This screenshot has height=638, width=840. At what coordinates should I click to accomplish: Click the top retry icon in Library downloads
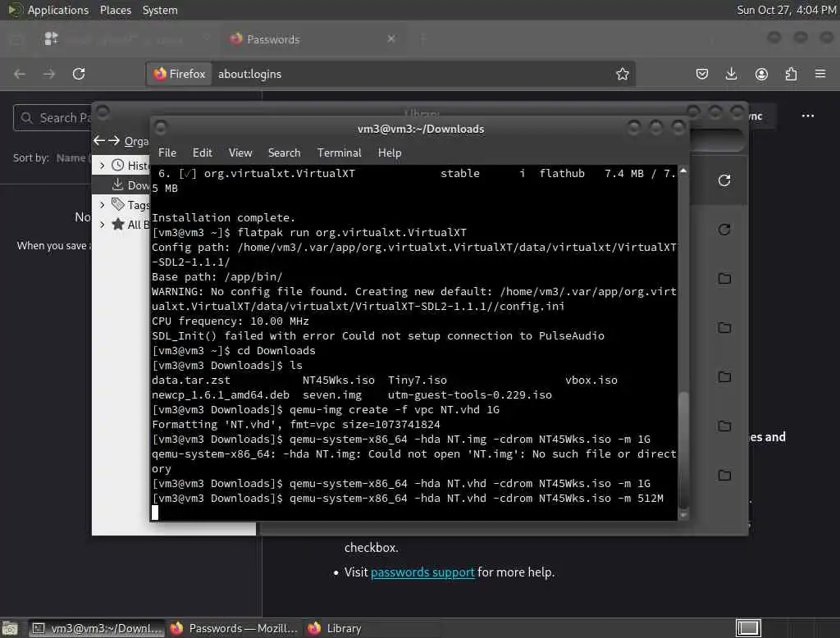click(724, 180)
